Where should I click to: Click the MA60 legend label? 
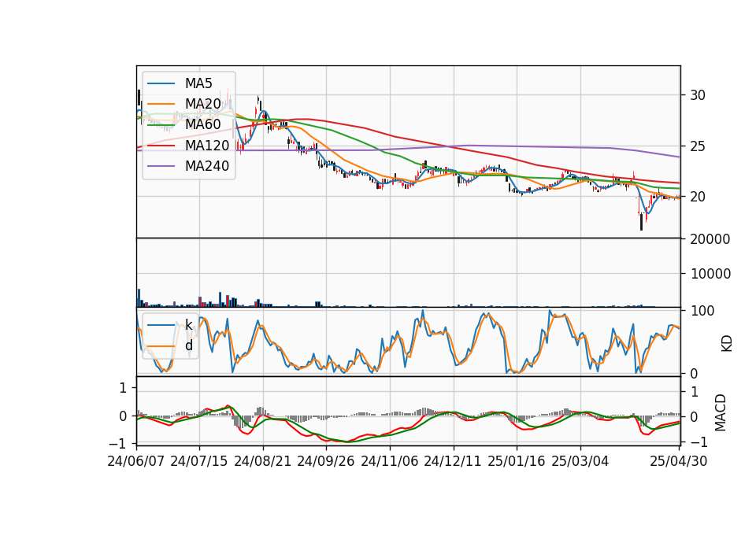click(203, 124)
